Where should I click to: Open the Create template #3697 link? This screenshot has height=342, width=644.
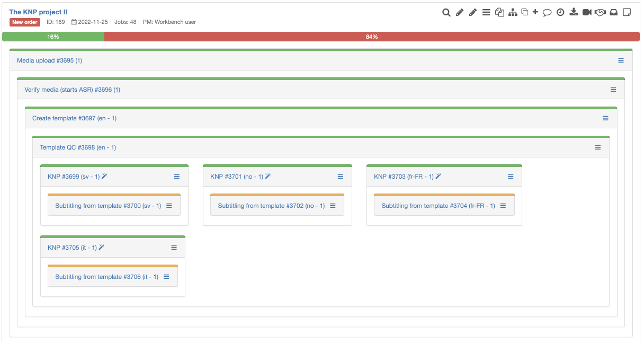74,118
